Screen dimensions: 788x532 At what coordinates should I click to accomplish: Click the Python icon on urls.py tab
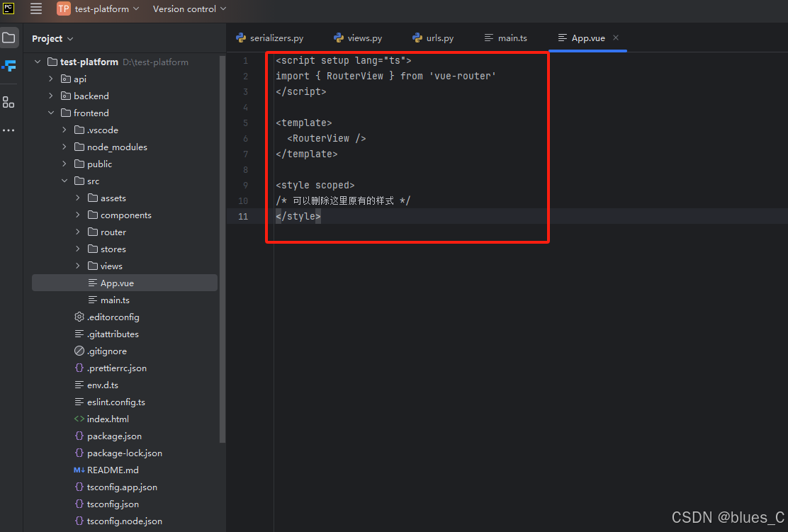coord(417,38)
